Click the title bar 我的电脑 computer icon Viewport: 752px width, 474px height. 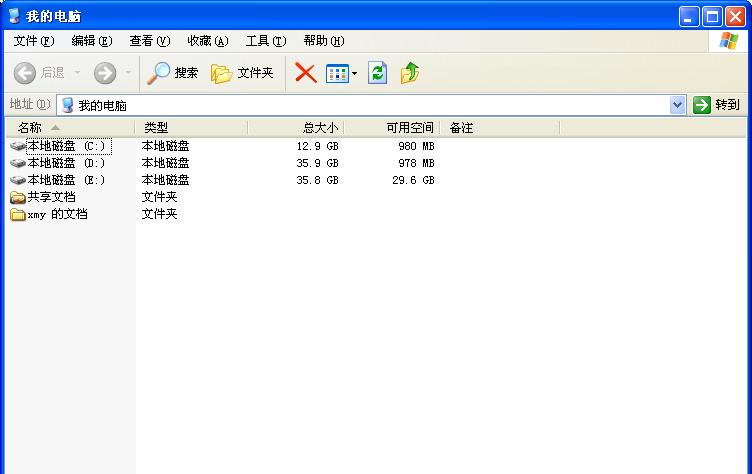(15, 16)
